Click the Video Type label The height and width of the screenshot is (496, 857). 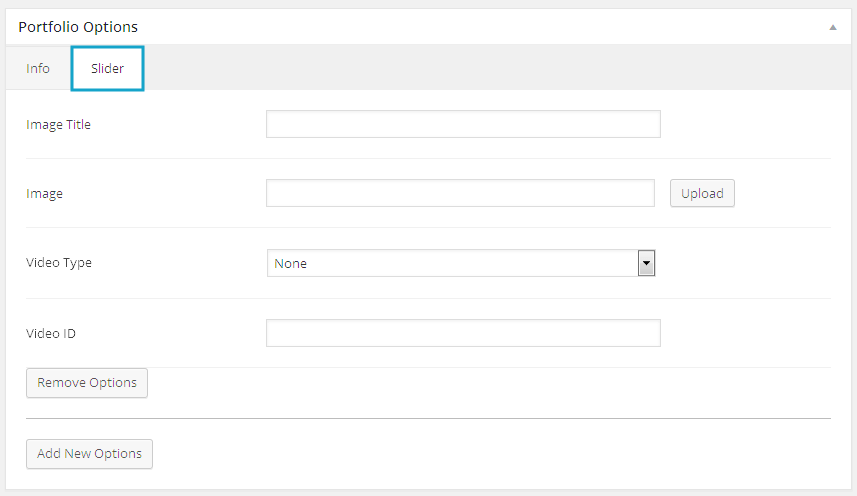(59, 263)
